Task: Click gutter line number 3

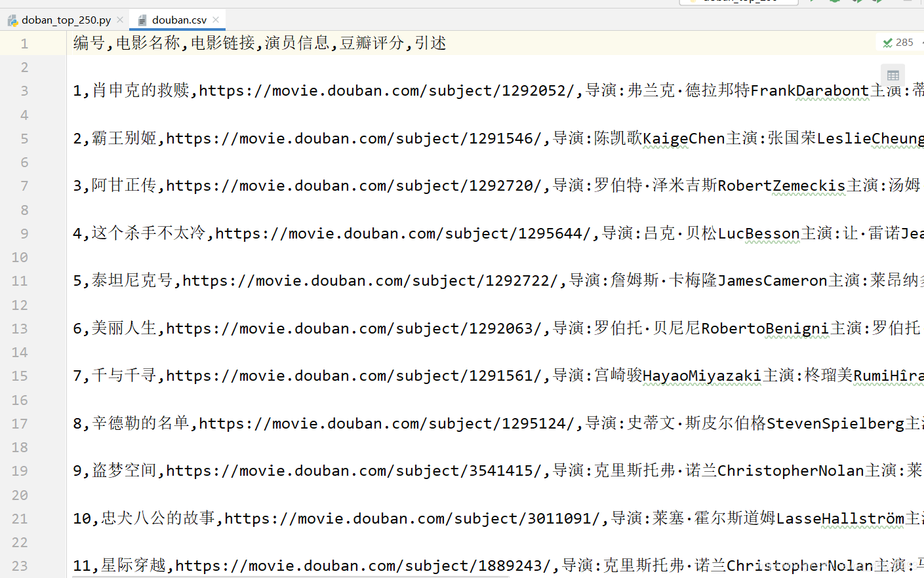Action: 24,90
